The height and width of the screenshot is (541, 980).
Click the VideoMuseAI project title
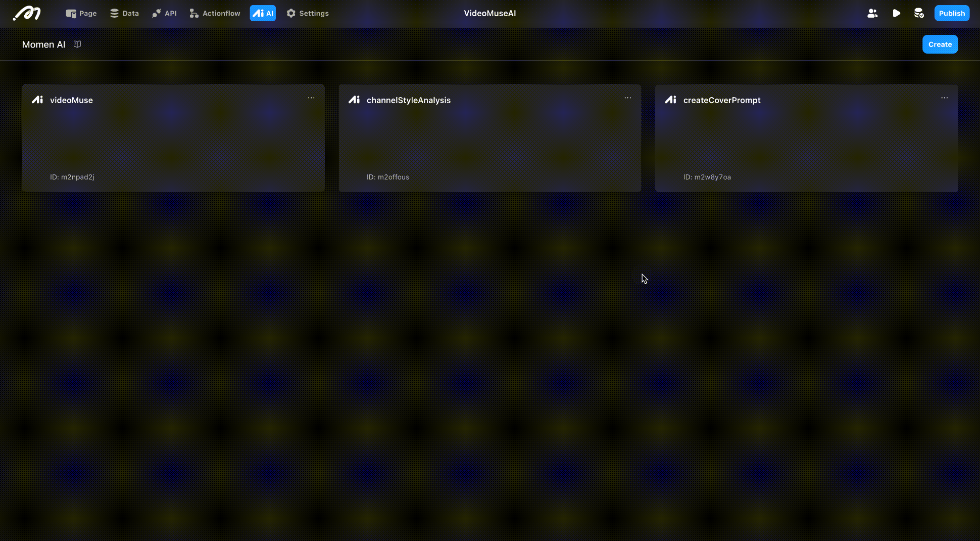point(489,13)
